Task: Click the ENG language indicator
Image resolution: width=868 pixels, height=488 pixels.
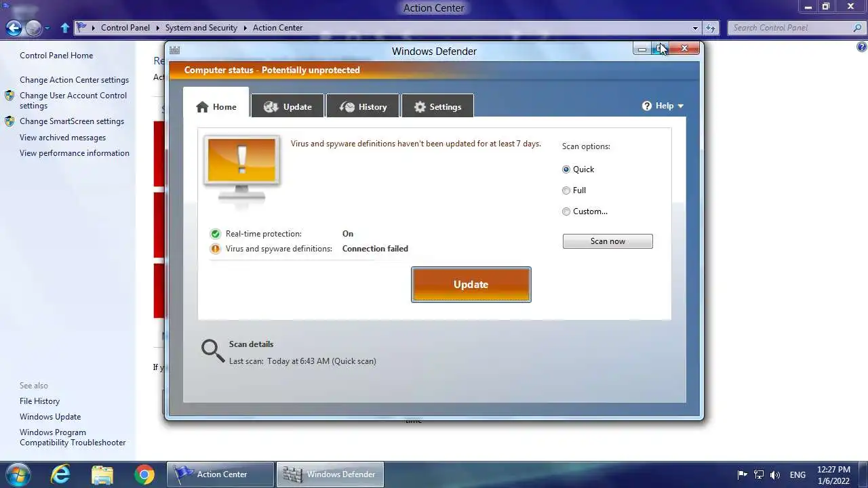Action: coord(798,475)
